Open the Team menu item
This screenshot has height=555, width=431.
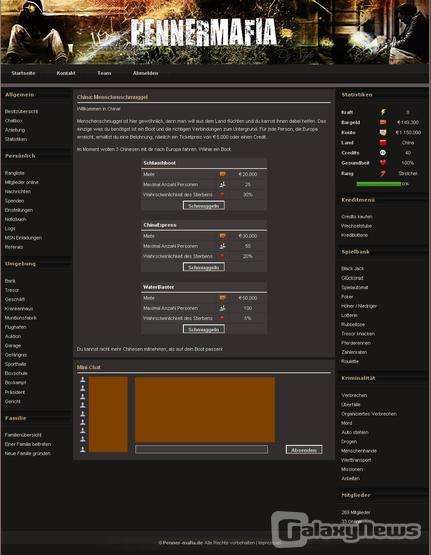(x=104, y=73)
